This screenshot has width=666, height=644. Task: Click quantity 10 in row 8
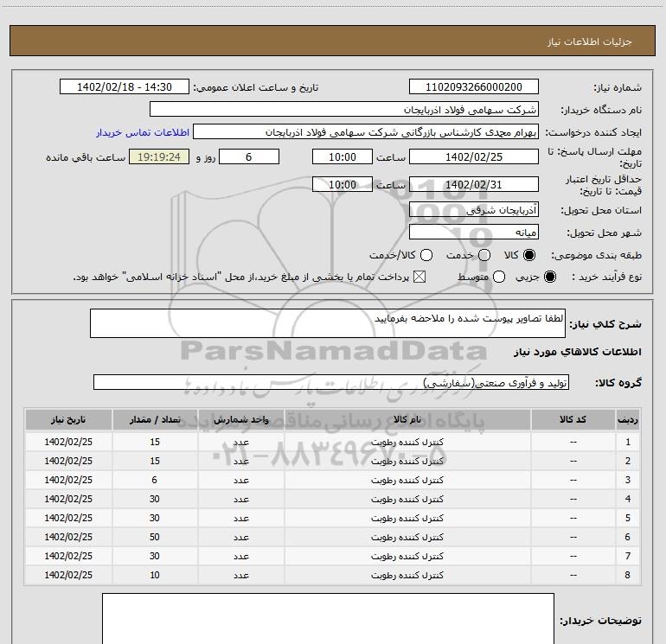coord(155,575)
